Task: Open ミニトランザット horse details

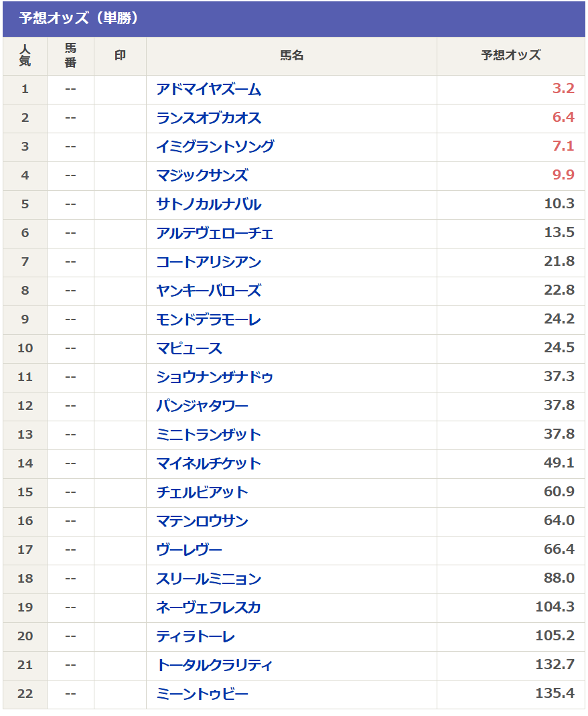Action: [x=209, y=435]
